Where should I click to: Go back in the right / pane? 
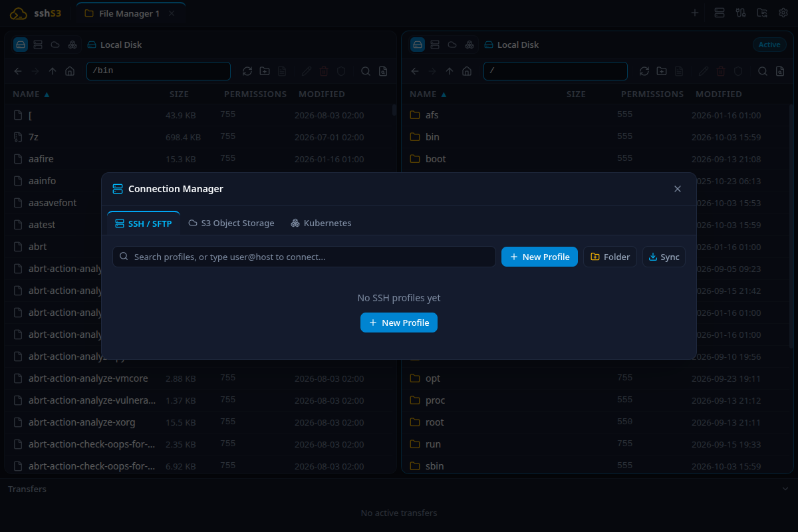[x=415, y=71]
